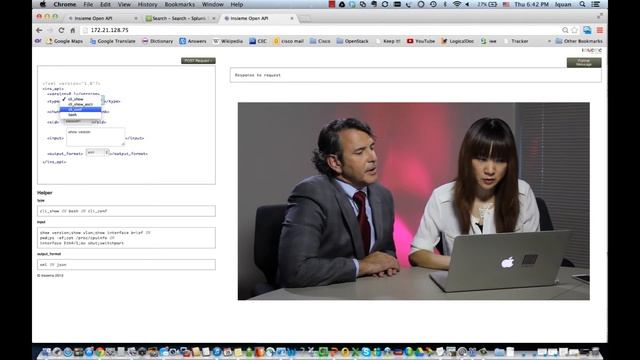Image resolution: width=640 pixels, height=360 pixels.
Task: Open the History menu
Action: pos(147,4)
